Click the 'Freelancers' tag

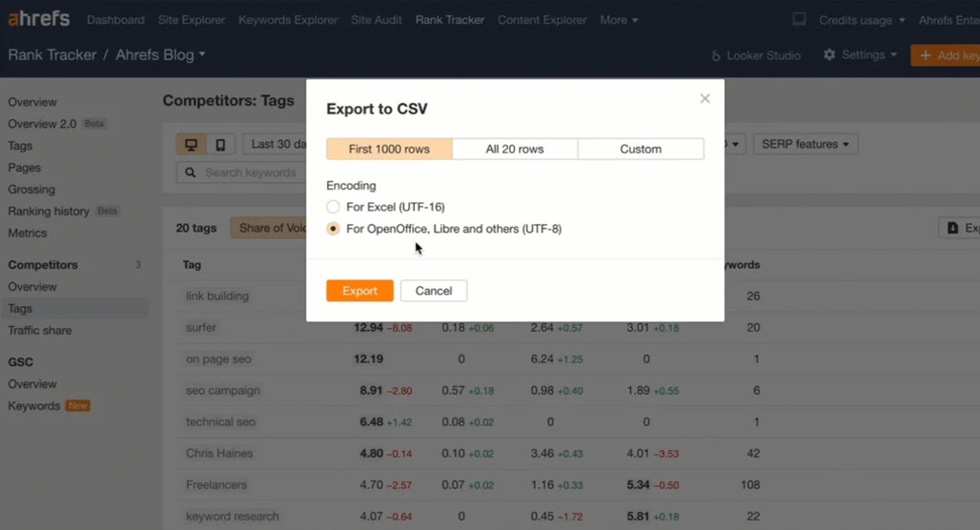coord(216,485)
